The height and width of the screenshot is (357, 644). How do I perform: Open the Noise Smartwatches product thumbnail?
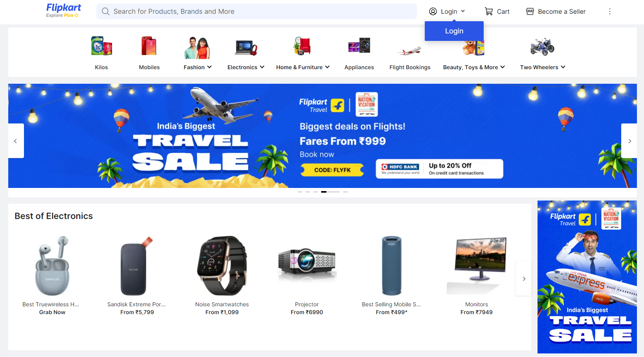click(x=222, y=265)
